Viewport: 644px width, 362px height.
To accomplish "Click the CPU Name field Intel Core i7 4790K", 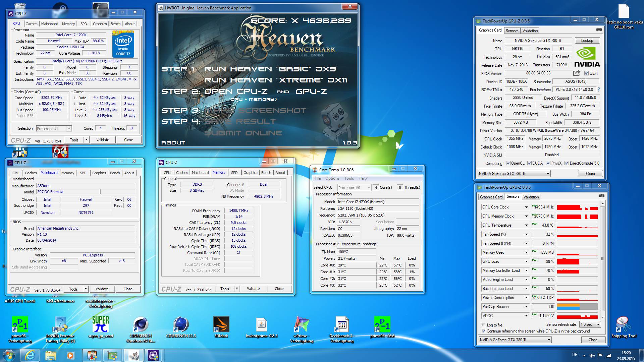I will tap(71, 35).
